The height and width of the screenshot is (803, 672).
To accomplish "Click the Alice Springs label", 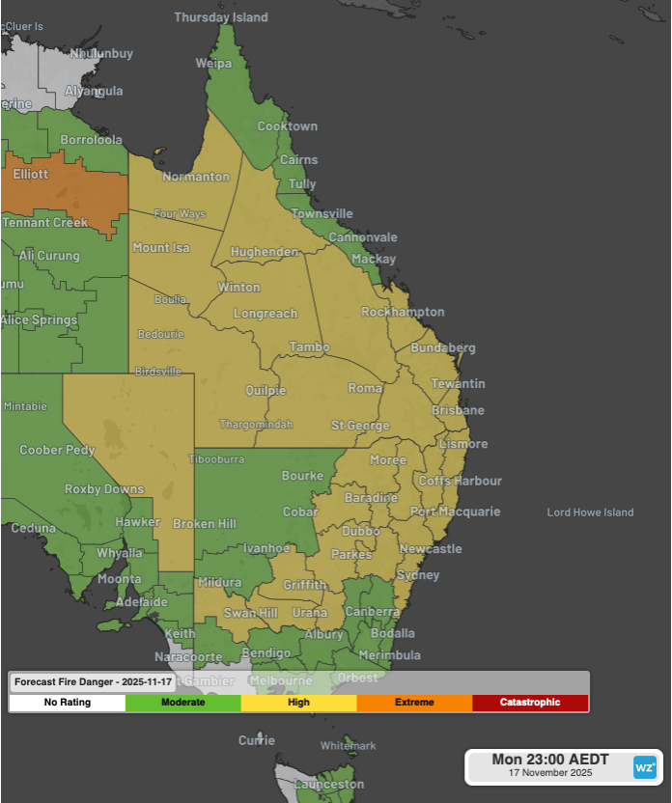I will (x=39, y=320).
